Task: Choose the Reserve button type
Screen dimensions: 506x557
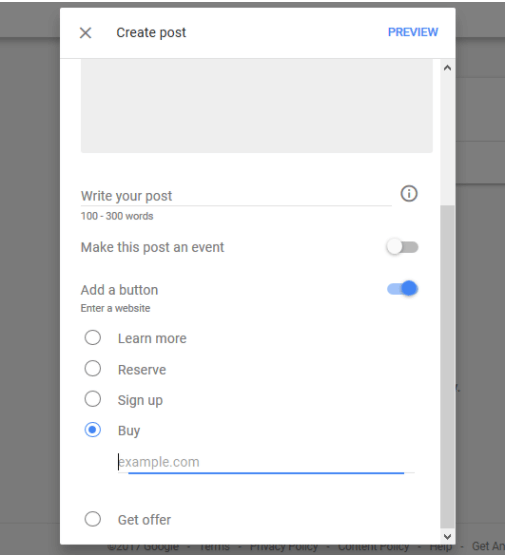Action: [93, 369]
